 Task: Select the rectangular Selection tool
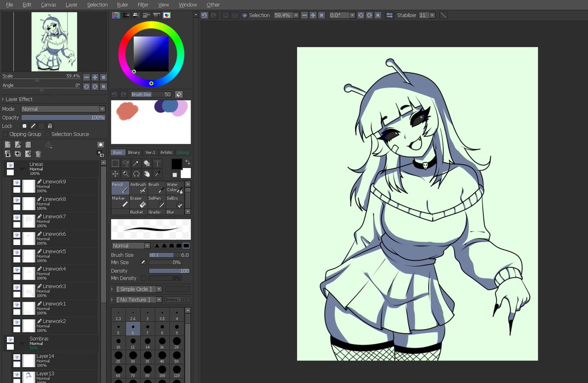[x=115, y=163]
